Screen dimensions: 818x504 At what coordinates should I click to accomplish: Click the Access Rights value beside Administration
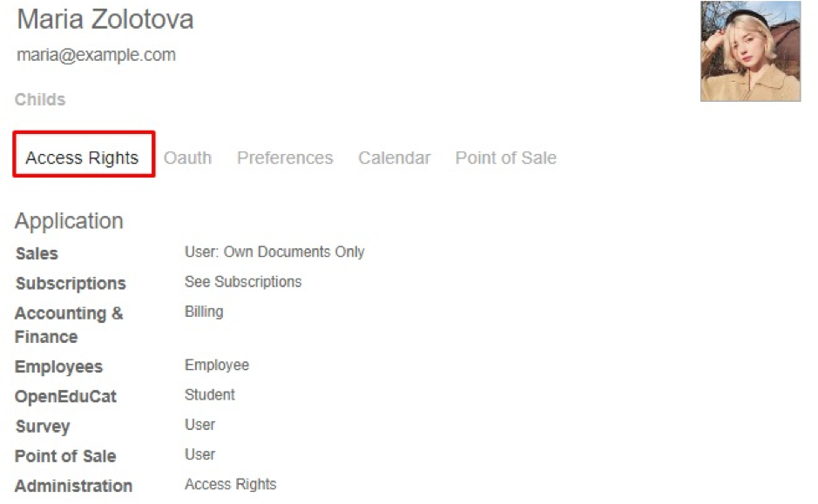pyautogui.click(x=231, y=484)
